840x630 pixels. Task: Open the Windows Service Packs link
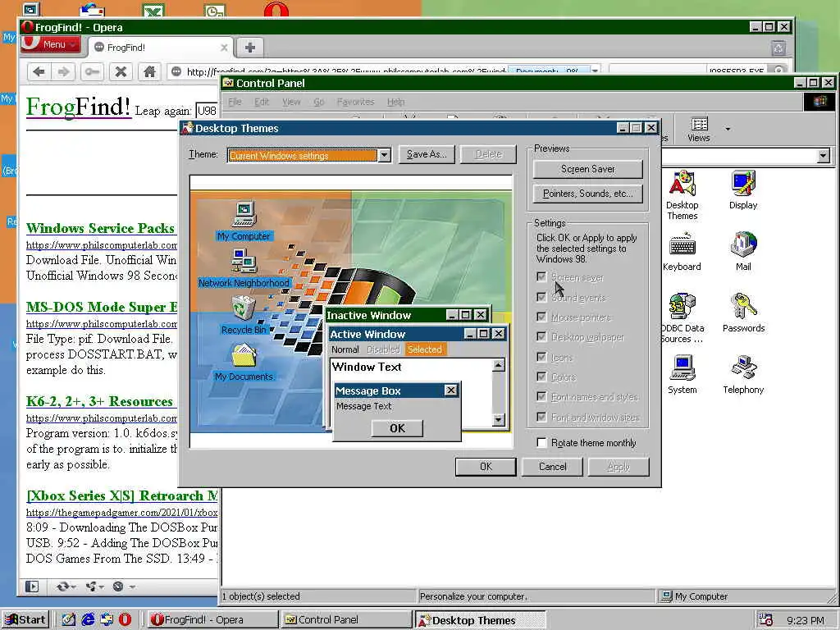click(x=101, y=229)
